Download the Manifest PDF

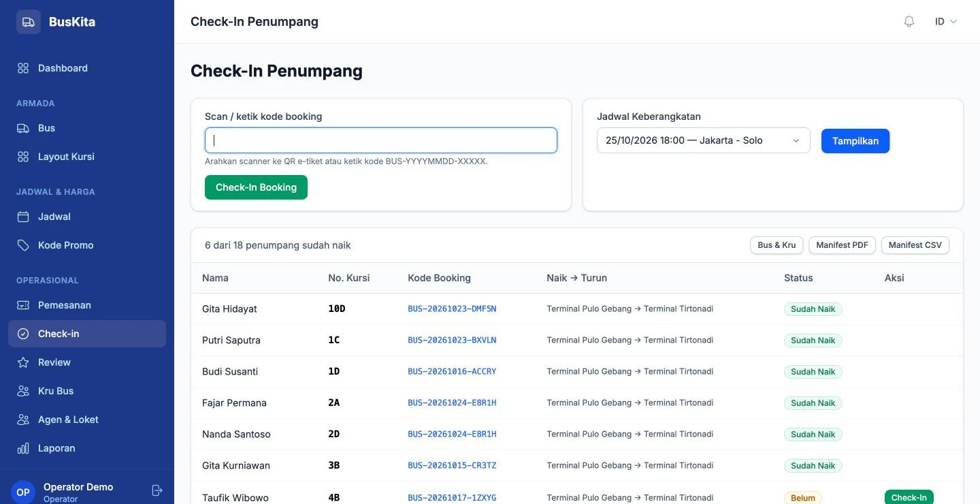click(x=842, y=245)
